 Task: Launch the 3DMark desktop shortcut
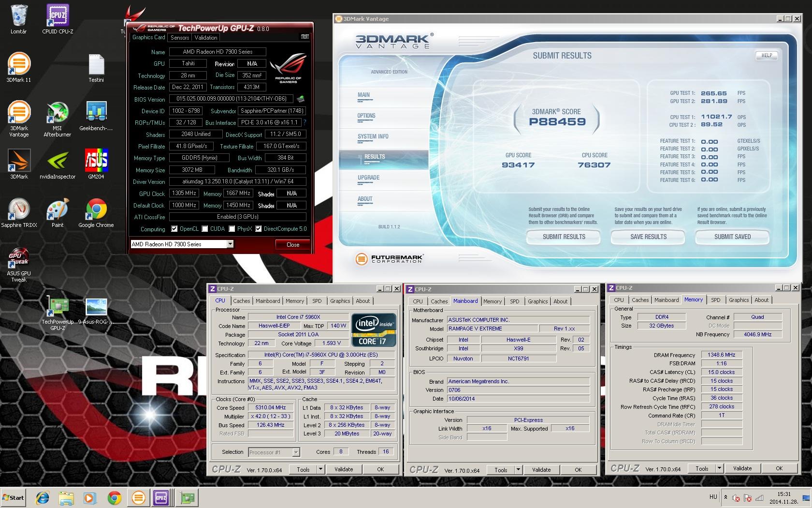coord(19,164)
